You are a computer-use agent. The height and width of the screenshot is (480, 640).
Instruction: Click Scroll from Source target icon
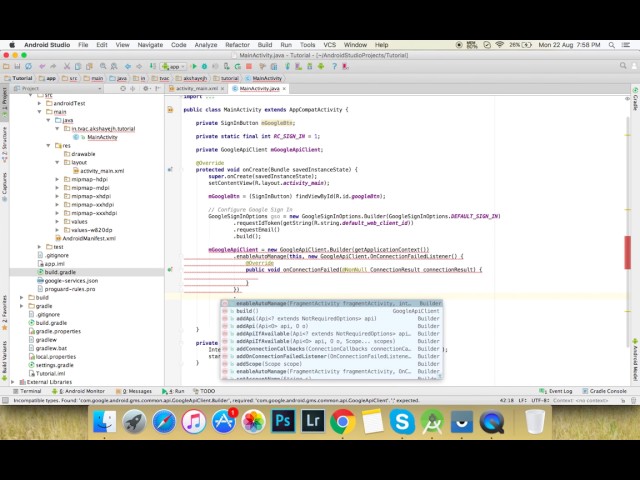tap(123, 89)
